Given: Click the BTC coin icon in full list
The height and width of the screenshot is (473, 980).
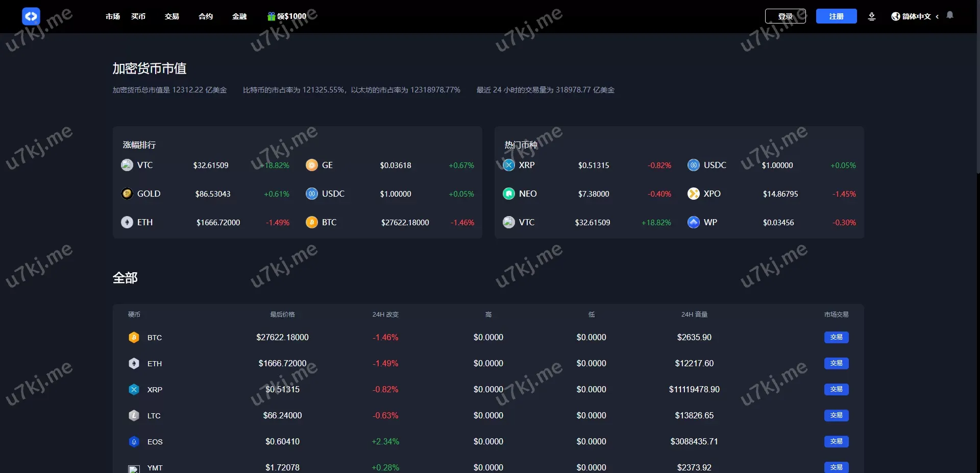Looking at the screenshot, I should click(134, 338).
